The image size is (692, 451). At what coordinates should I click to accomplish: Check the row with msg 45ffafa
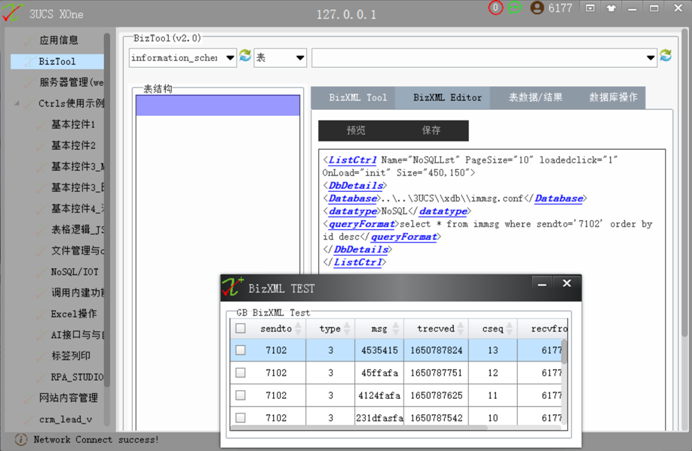coord(241,373)
